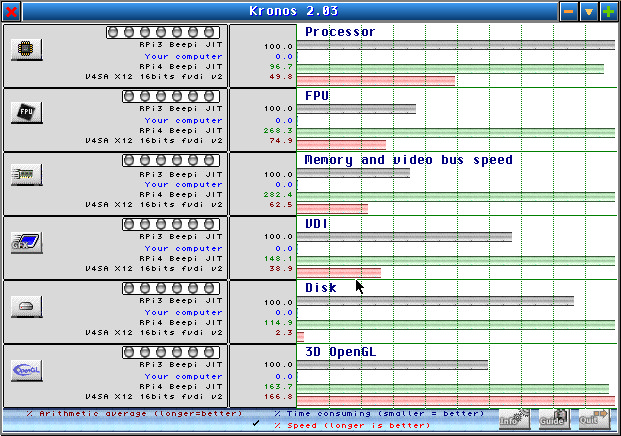Toggle the first indicator light in FPU row

coord(129,96)
